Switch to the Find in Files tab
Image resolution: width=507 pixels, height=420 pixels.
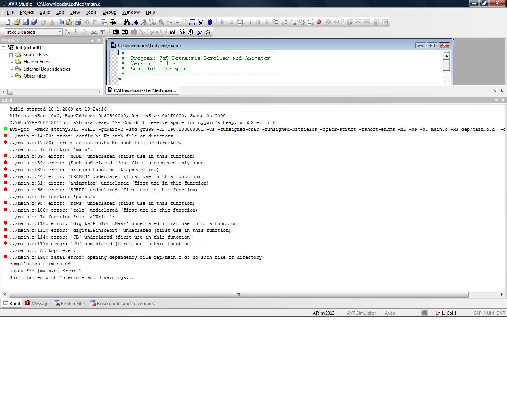click(70, 304)
